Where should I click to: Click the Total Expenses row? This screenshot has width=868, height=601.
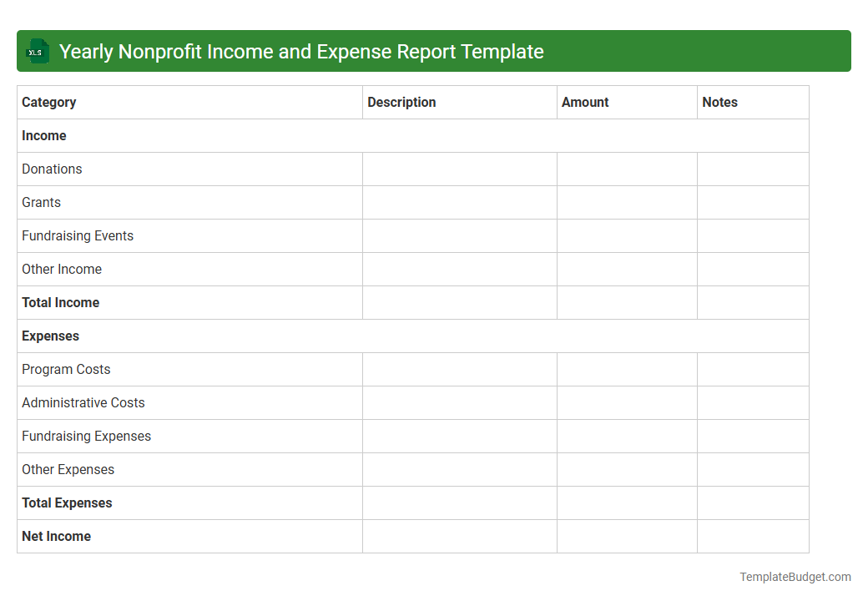click(67, 503)
